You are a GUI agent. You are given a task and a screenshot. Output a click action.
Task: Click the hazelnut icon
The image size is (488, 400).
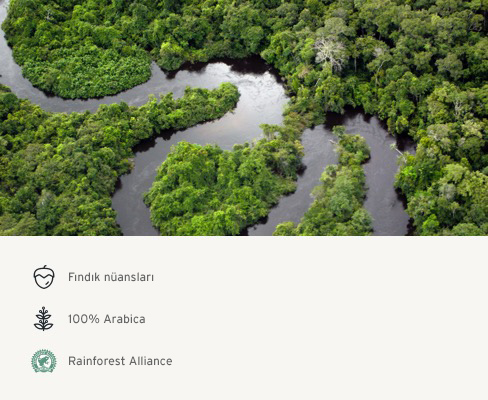(x=44, y=277)
